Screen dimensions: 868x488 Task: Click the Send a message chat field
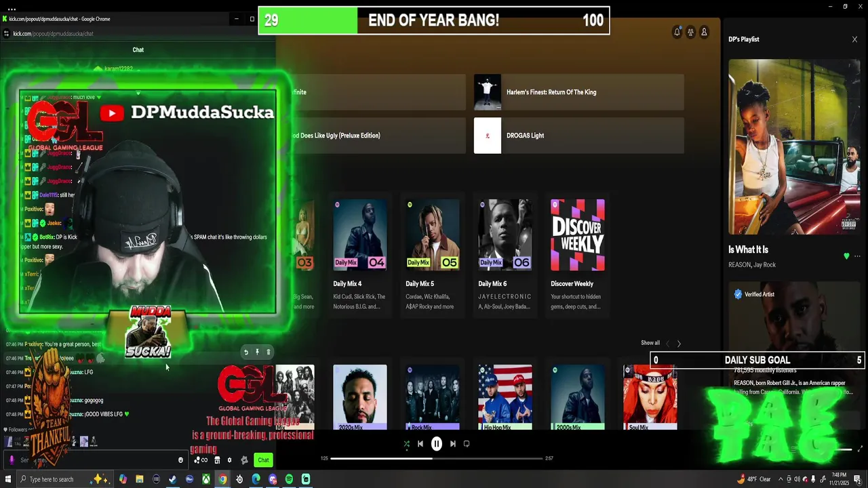95,460
